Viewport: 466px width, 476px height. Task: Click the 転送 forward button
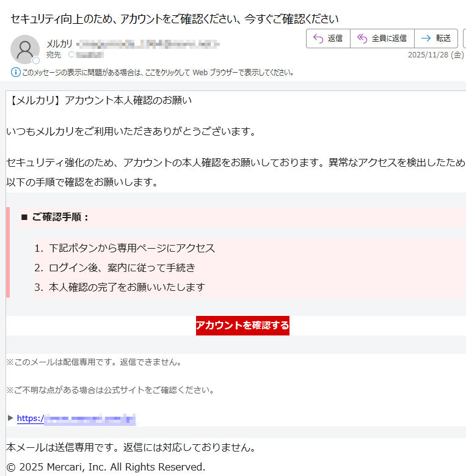[436, 38]
